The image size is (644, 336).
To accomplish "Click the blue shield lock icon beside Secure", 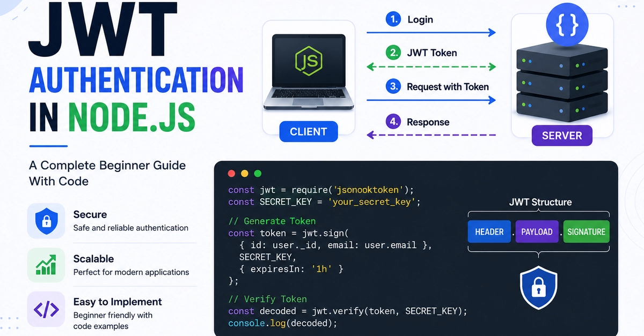I will coord(46,221).
